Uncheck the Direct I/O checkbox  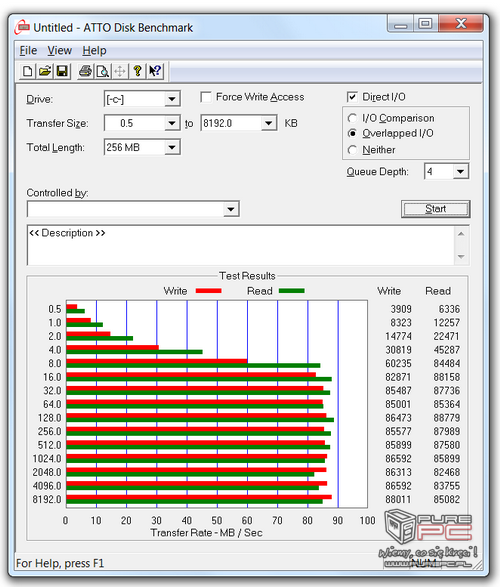(x=352, y=97)
